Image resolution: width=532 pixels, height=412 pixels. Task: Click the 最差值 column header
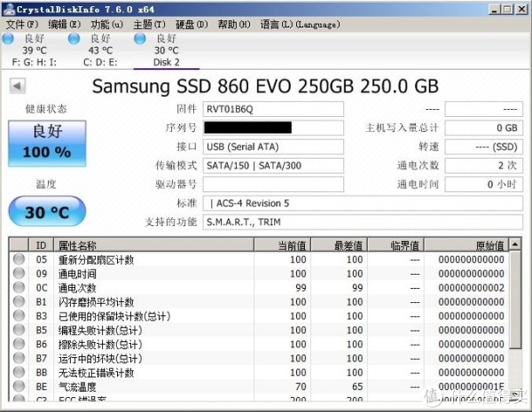tap(339, 245)
